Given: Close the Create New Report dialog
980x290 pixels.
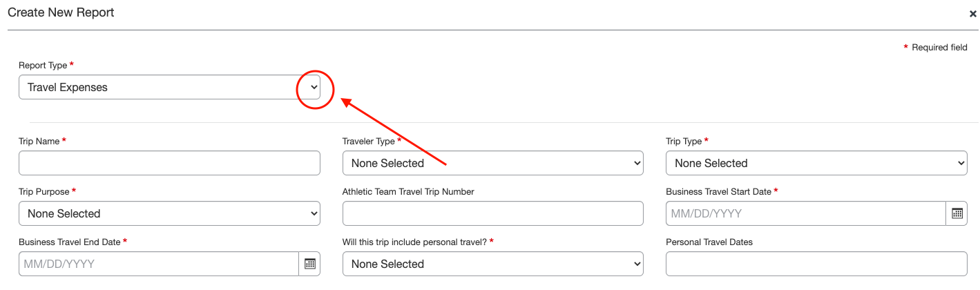Looking at the screenshot, I should [x=972, y=13].
